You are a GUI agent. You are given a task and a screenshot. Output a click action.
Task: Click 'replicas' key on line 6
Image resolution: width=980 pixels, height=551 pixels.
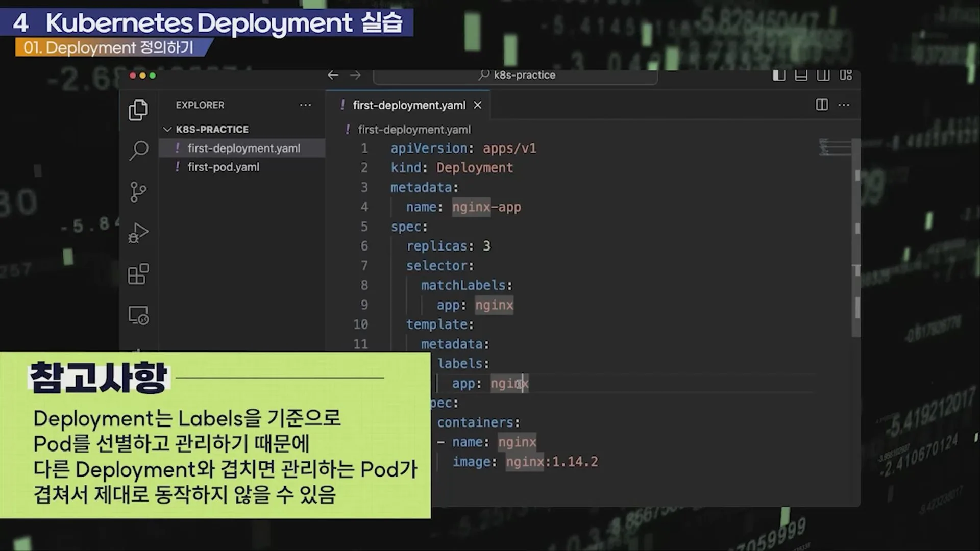(436, 246)
